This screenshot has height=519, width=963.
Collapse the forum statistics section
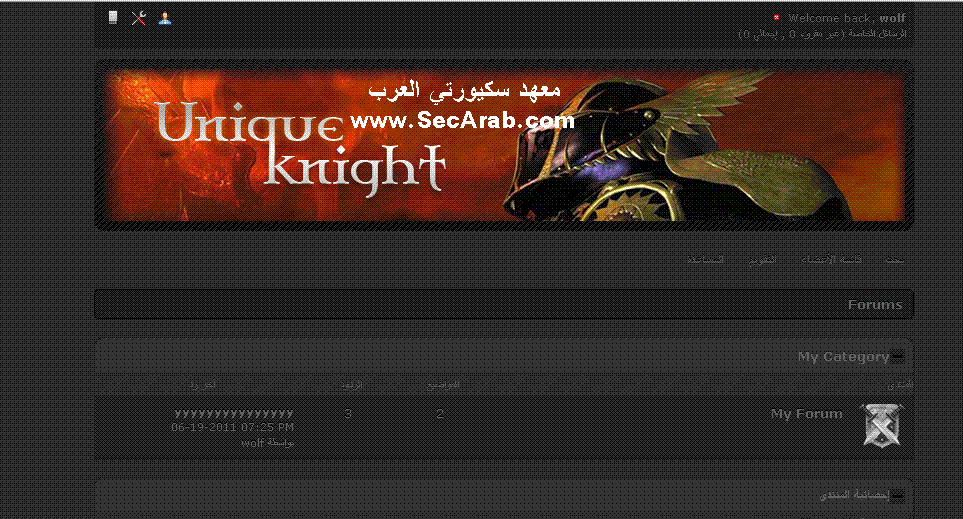[897, 496]
